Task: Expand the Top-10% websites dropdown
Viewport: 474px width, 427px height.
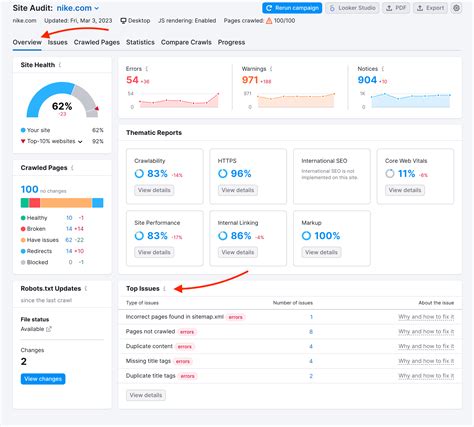Action: tap(80, 141)
